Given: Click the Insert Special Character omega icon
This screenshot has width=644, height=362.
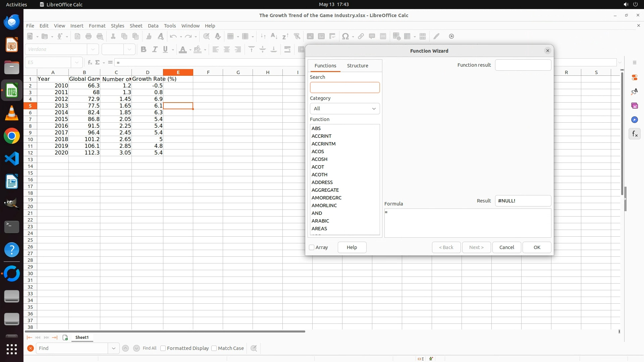Looking at the screenshot, I should point(345,37).
